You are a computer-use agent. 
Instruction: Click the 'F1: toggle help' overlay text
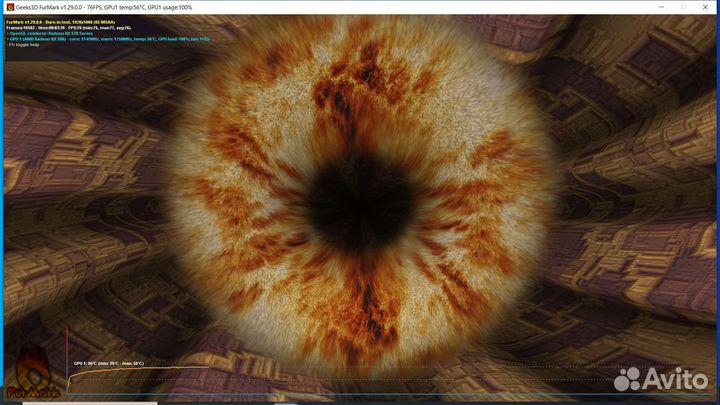coord(25,44)
